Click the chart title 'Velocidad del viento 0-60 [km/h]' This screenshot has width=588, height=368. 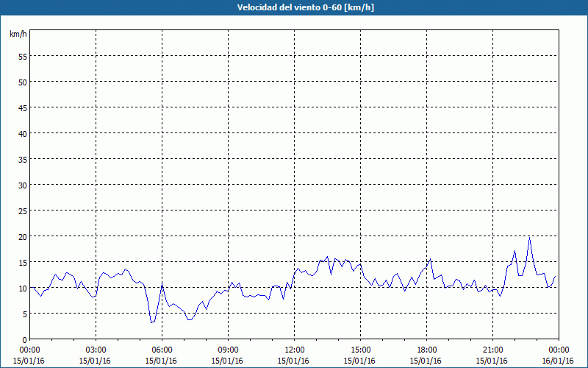point(306,7)
